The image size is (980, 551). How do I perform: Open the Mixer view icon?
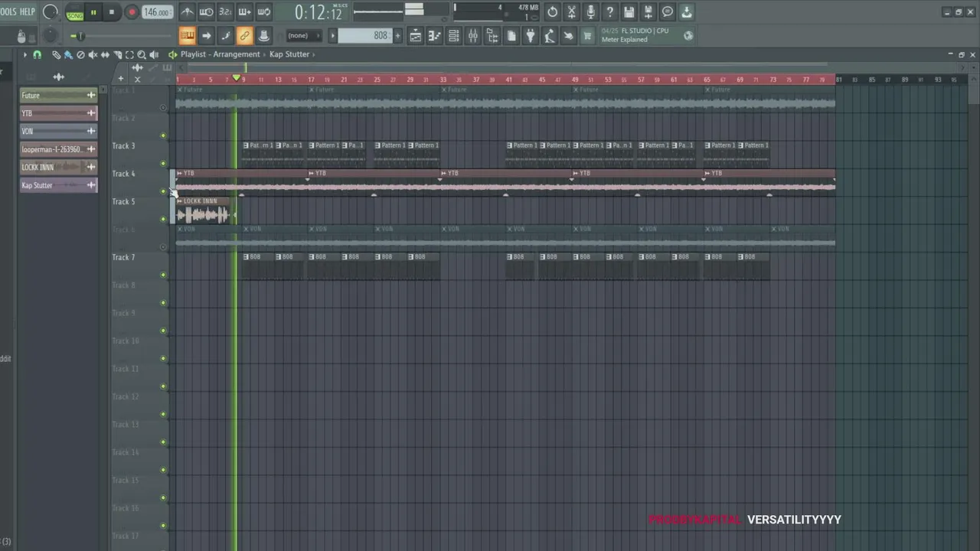[472, 35]
